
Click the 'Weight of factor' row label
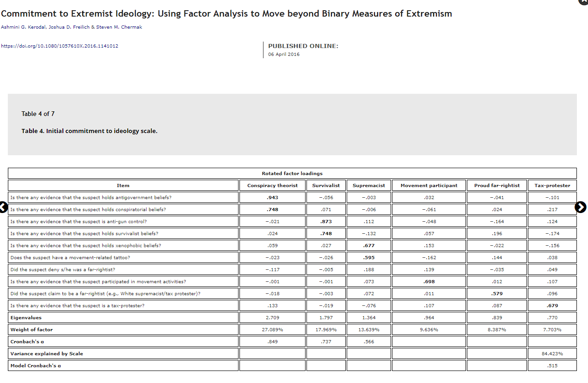click(123, 329)
